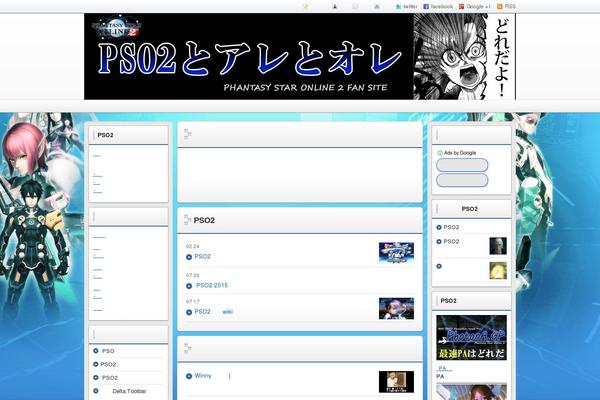Click the bullet icon of the 02:24 article
The image size is (600, 400).
point(189,257)
